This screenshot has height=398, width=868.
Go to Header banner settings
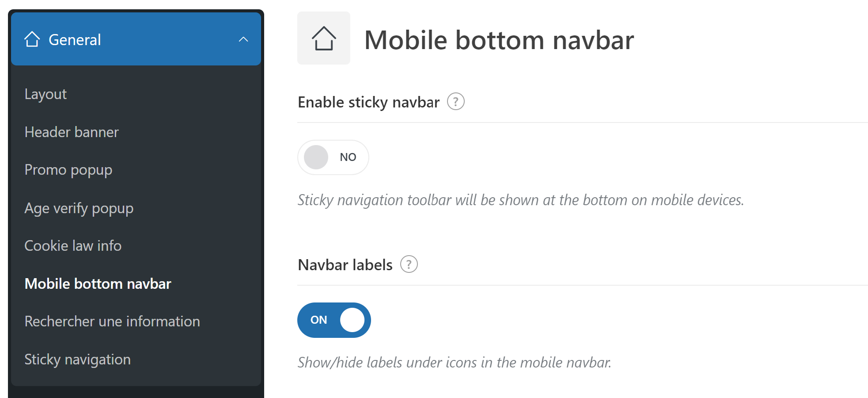click(x=72, y=132)
